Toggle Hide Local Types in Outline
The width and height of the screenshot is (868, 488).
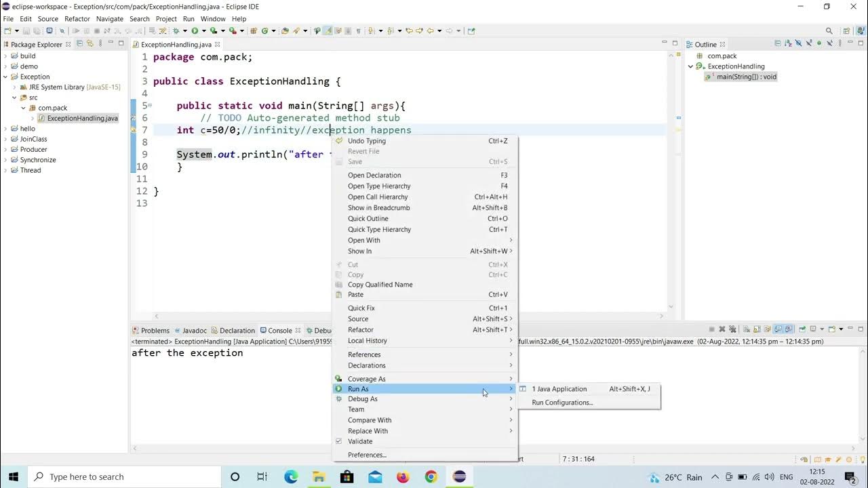pos(829,43)
